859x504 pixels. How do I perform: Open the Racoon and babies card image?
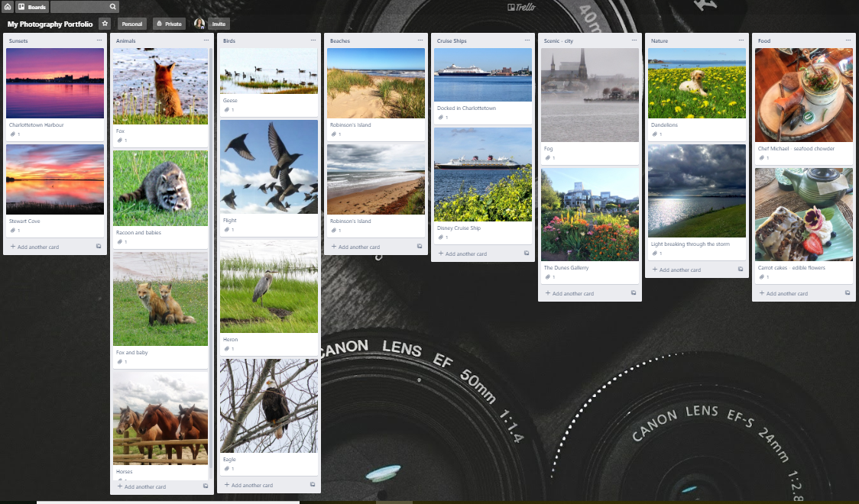coord(160,189)
